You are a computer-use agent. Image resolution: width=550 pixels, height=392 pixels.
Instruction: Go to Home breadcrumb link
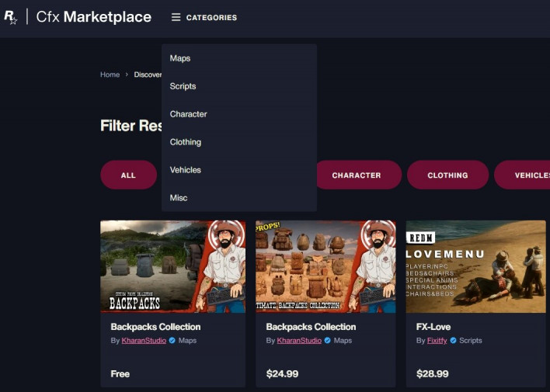click(x=110, y=75)
